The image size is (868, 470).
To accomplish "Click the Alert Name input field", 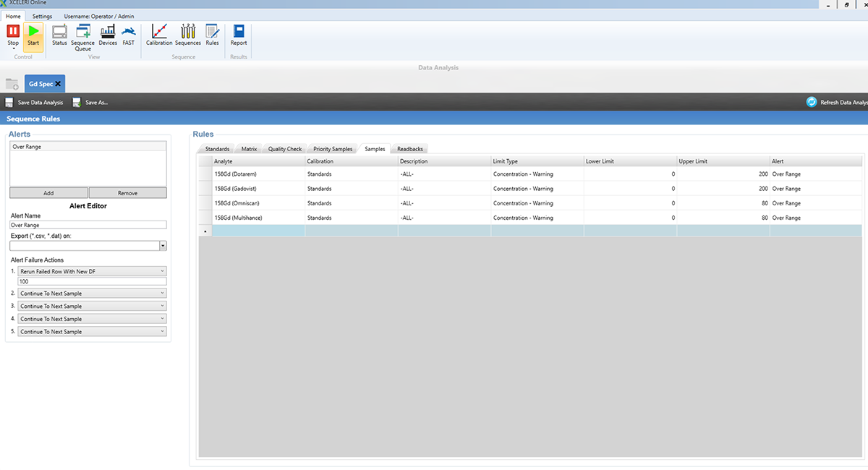I will click(88, 225).
